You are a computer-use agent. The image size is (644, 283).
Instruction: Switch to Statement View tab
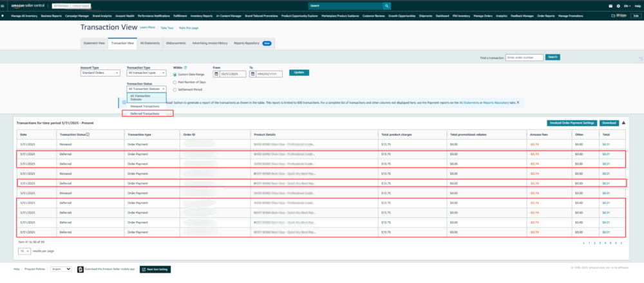coord(94,43)
